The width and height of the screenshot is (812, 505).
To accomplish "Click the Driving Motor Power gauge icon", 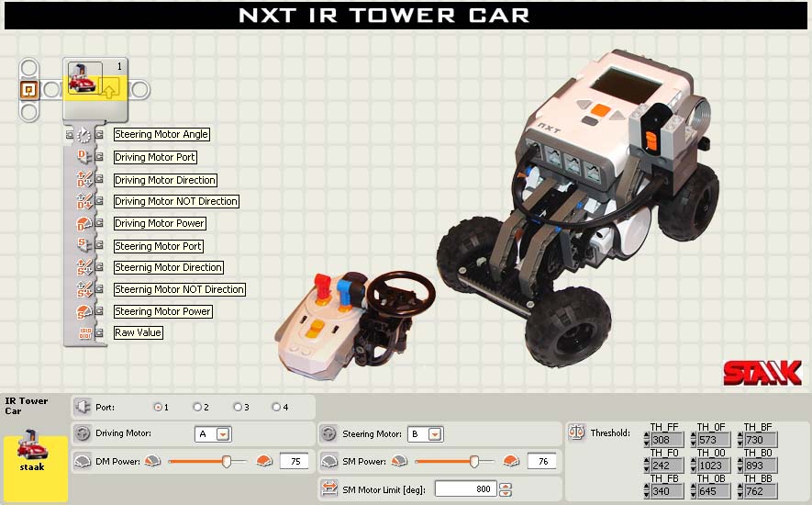I will point(83,223).
